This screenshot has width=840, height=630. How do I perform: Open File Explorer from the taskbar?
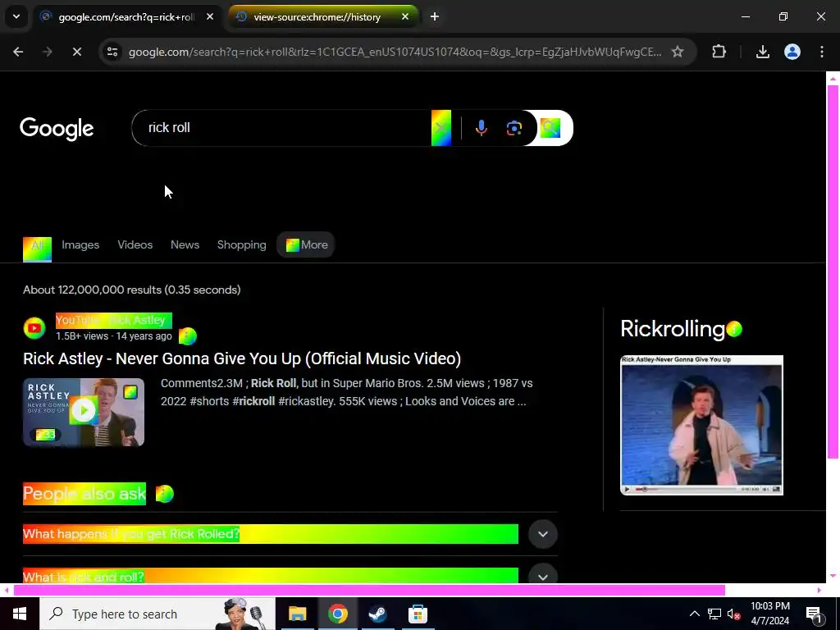(x=297, y=614)
